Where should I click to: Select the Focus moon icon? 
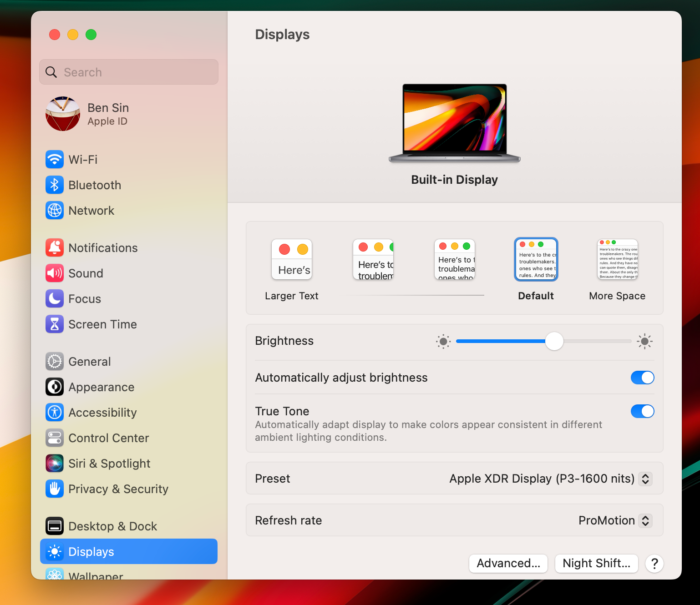pyautogui.click(x=55, y=298)
